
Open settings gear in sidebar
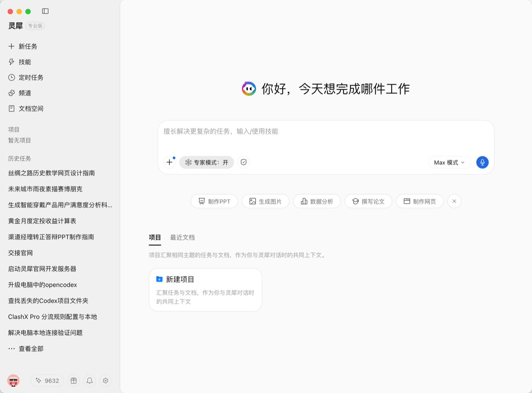click(x=106, y=380)
